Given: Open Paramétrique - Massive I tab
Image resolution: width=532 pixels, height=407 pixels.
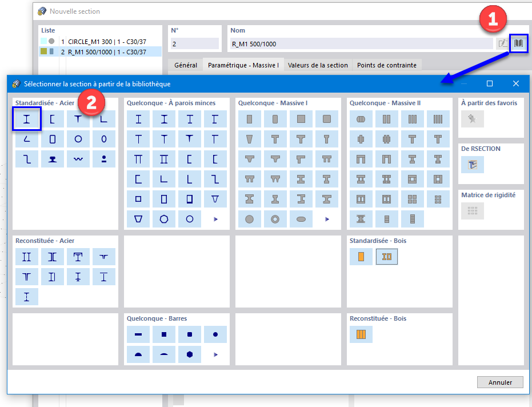Looking at the screenshot, I should [243, 65].
